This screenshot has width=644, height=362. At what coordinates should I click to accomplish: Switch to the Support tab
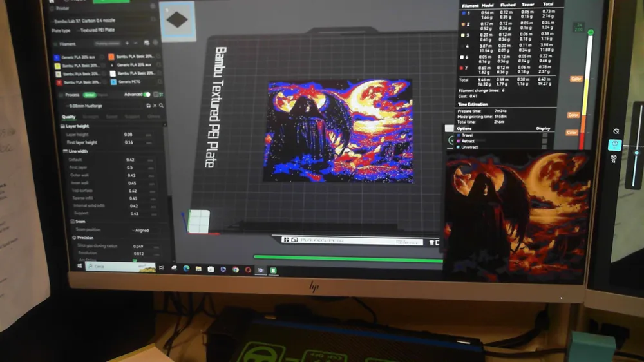pyautogui.click(x=132, y=117)
